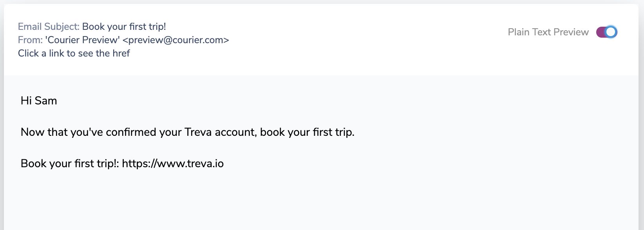Click the word "account," in the body paragraph
This screenshot has width=644, height=230.
click(236, 132)
